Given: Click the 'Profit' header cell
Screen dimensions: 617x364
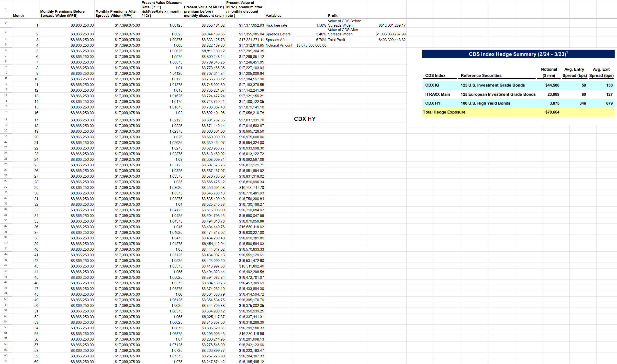Looking at the screenshot, I should [347, 9].
